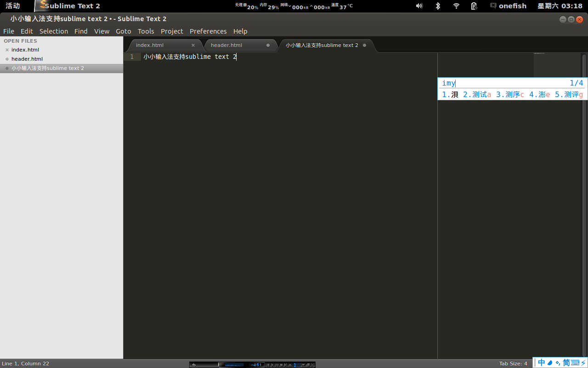Toggle simplified Chinese 简 icon

(566, 363)
